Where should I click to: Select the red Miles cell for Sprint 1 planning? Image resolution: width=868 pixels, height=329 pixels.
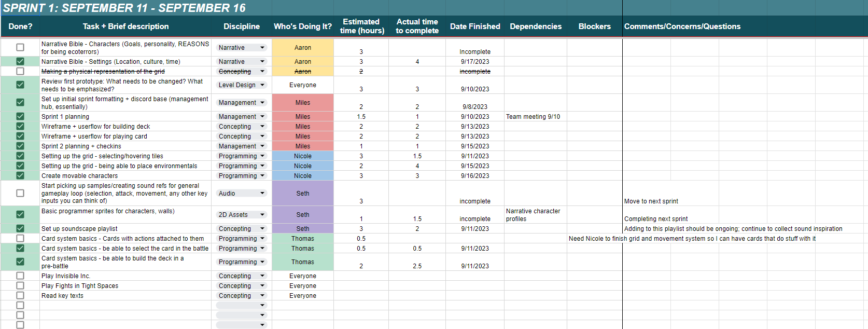[x=303, y=117]
